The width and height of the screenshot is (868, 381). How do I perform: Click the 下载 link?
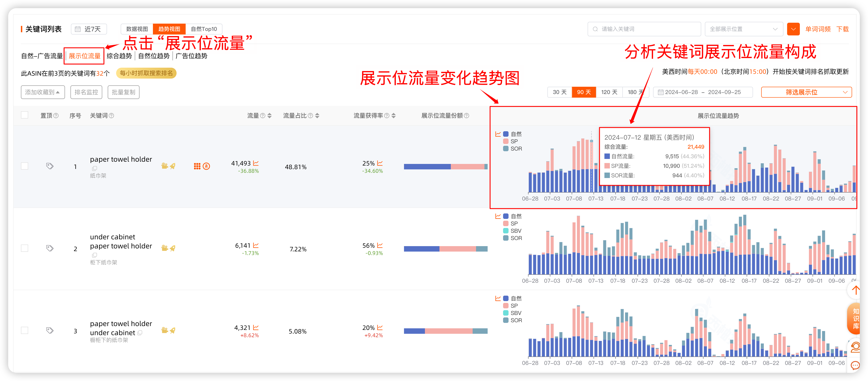[842, 29]
